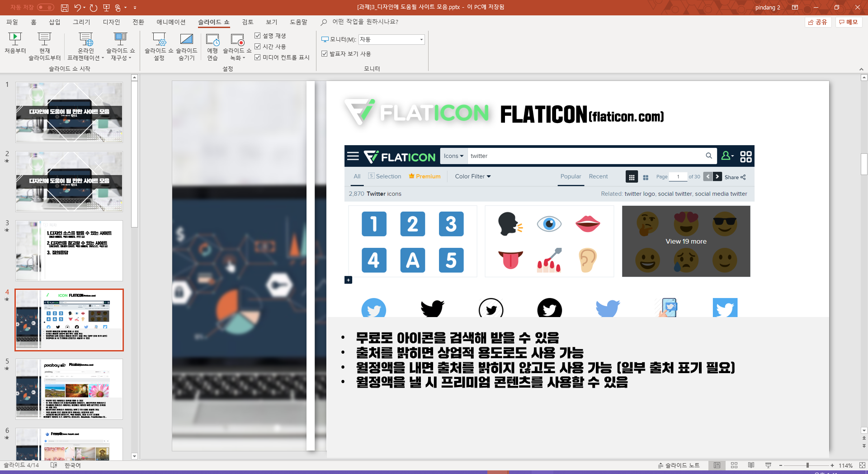
Task: Open Design (디자인) tab
Action: tap(111, 22)
